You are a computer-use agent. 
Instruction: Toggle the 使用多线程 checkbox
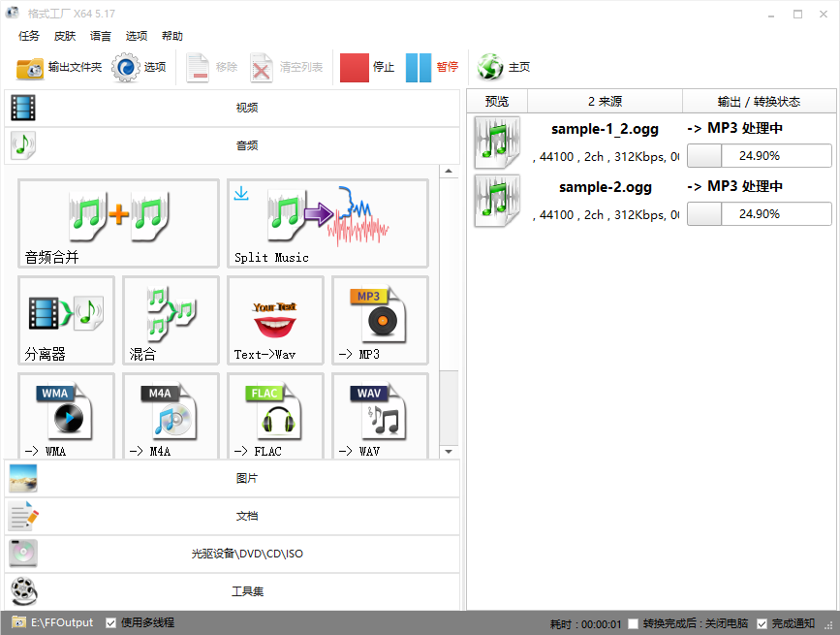pyautogui.click(x=111, y=622)
